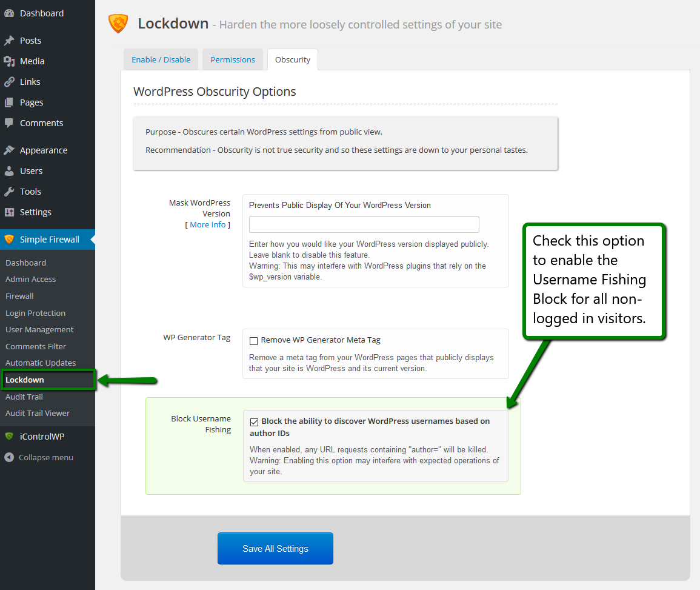Click the Collapse menu arrow icon
The width and height of the screenshot is (700, 590).
pos(9,457)
